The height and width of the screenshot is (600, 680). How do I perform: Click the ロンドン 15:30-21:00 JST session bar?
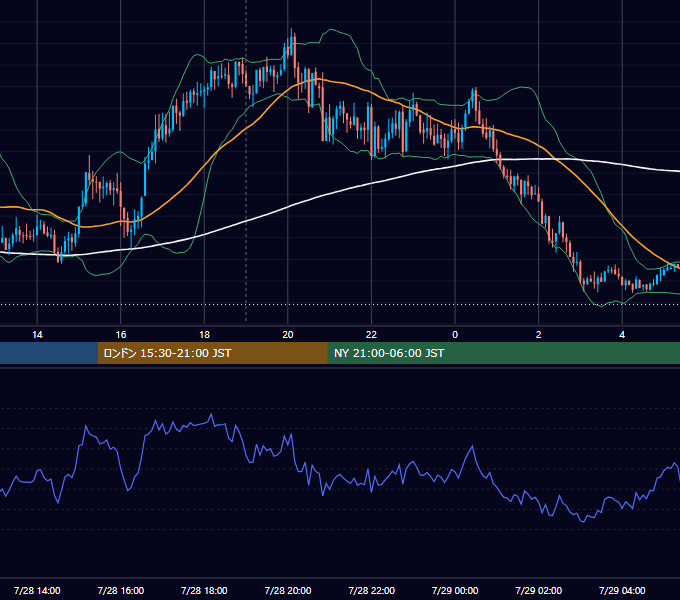pyautogui.click(x=212, y=353)
